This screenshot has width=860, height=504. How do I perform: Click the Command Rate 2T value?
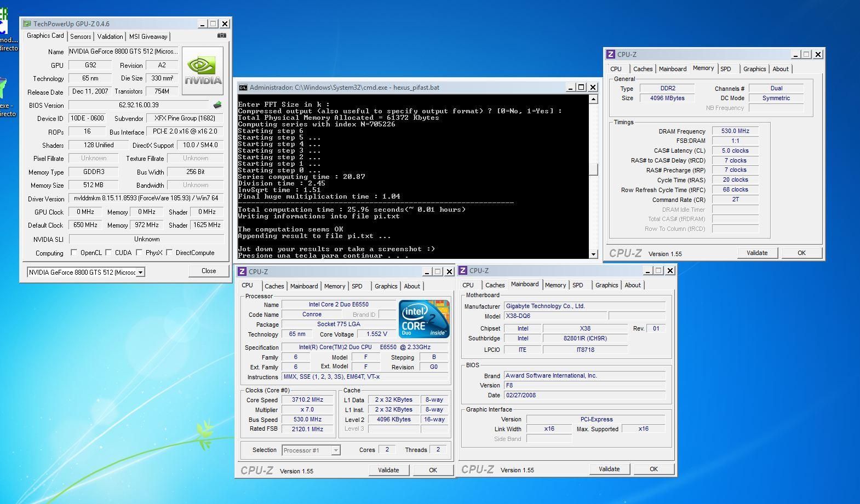click(x=735, y=199)
